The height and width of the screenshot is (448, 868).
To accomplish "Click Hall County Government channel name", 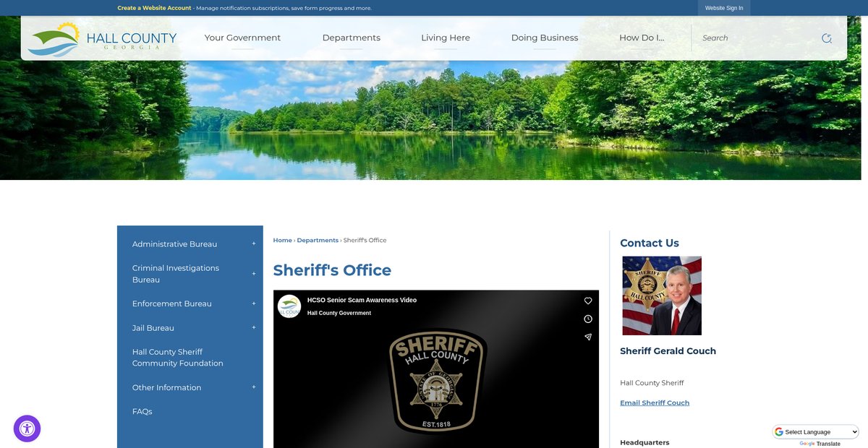I will (x=339, y=313).
